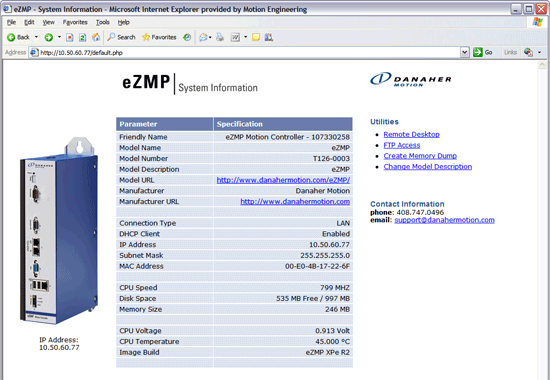This screenshot has height=380, width=550.
Task: Click the Messenger people icon
Action: click(269, 37)
